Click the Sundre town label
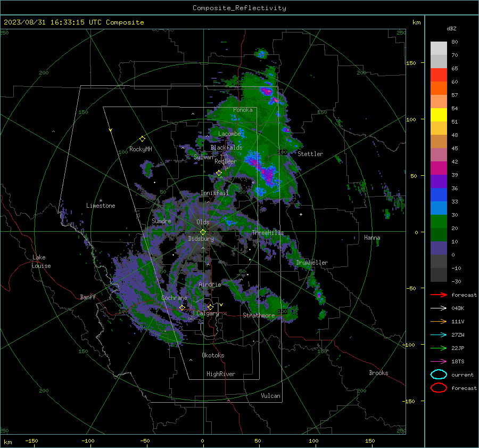This screenshot has width=479, height=448. point(161,221)
